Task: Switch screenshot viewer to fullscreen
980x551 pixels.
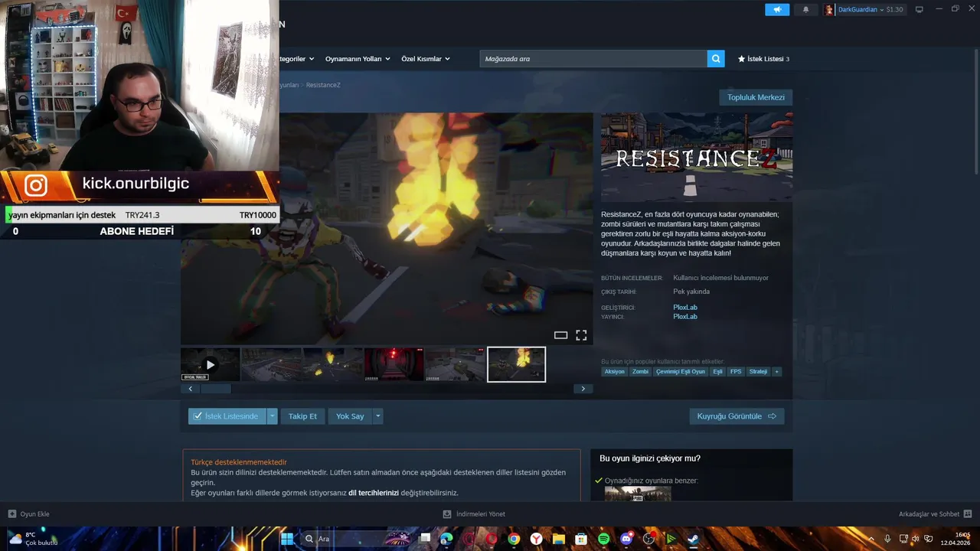Action: pyautogui.click(x=581, y=335)
